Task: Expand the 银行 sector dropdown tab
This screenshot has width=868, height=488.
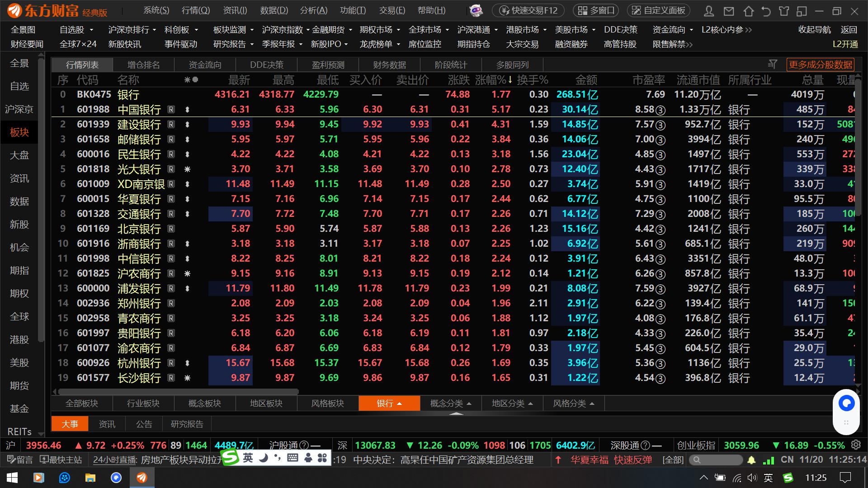Action: [x=389, y=404]
